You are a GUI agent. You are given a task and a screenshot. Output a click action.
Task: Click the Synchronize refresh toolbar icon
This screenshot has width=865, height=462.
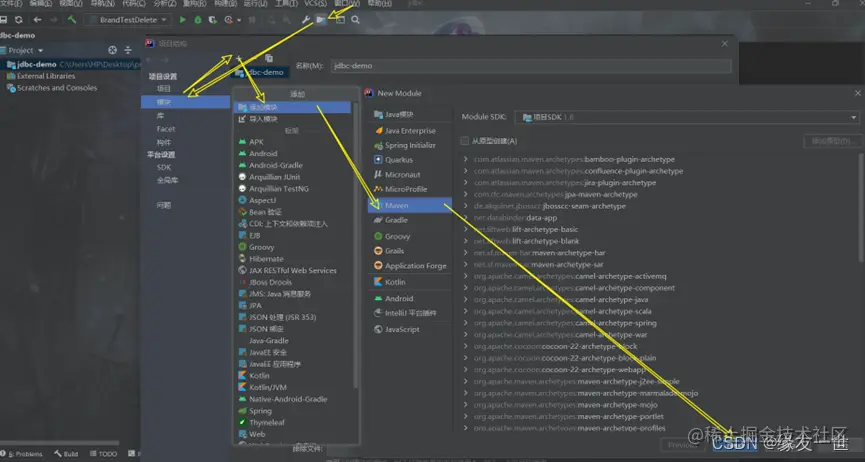[19, 20]
